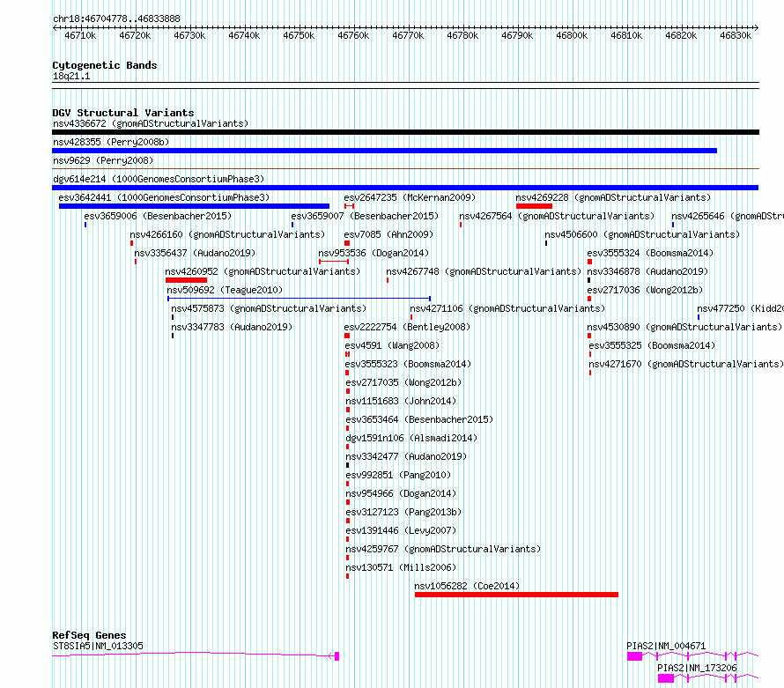Click nsv4266160 gnomAD variant label
Viewport: 784px width, 688px height.
227,234
